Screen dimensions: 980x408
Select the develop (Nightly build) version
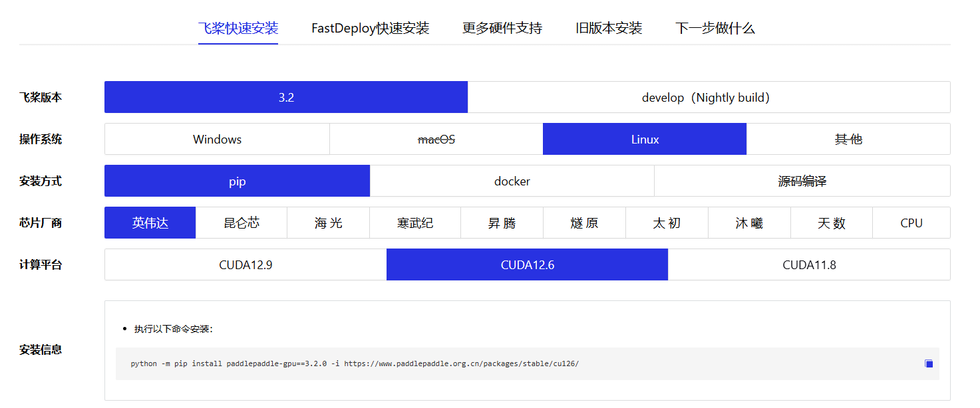(709, 97)
